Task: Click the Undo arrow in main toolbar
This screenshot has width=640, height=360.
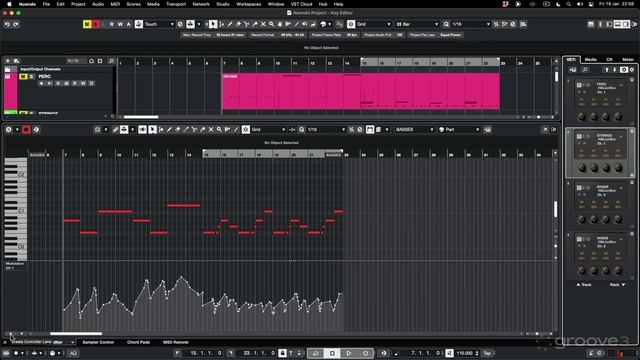Action: (7, 24)
